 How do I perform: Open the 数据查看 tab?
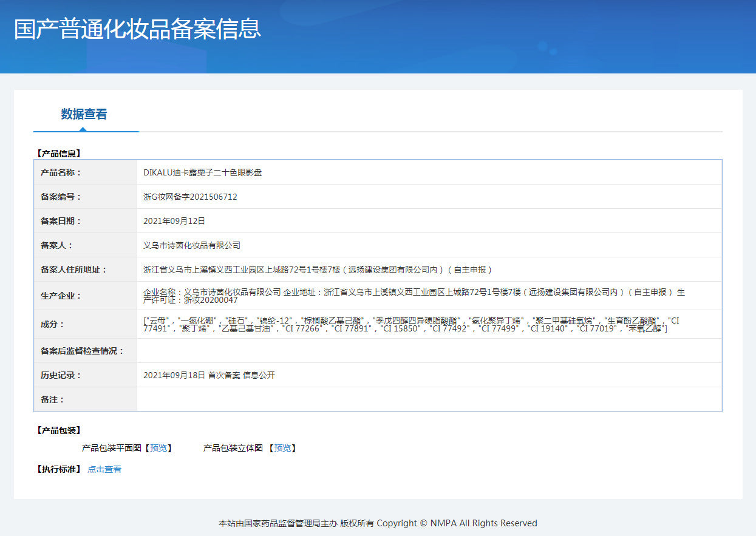pos(84,114)
